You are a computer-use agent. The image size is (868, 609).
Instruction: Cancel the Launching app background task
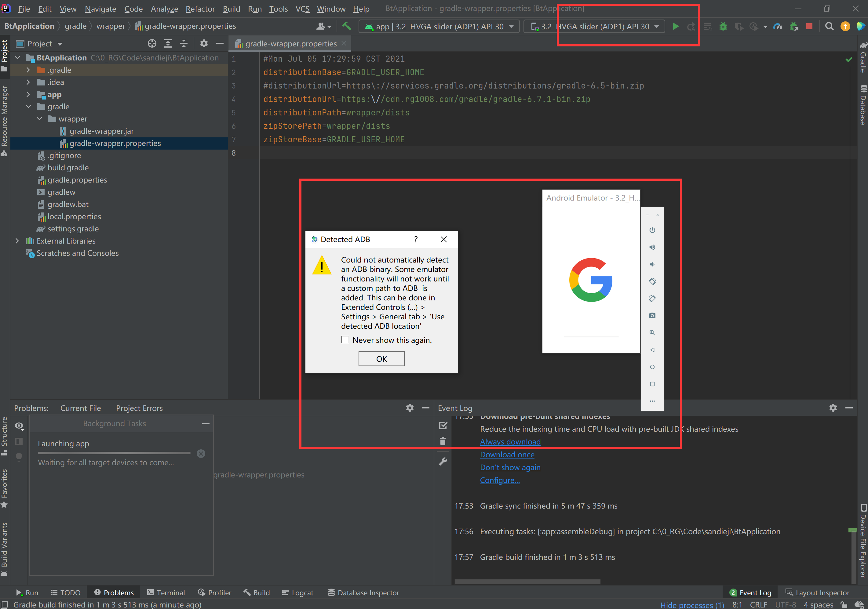[x=201, y=453]
